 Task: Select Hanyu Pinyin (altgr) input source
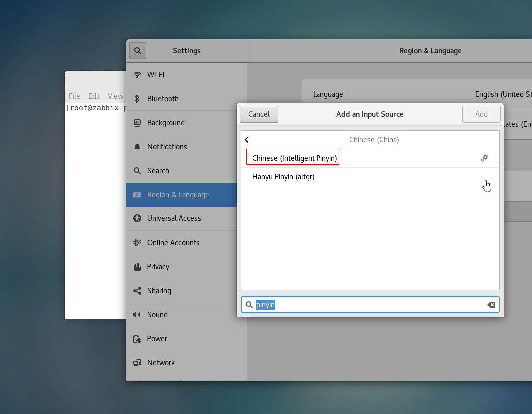[x=370, y=177]
